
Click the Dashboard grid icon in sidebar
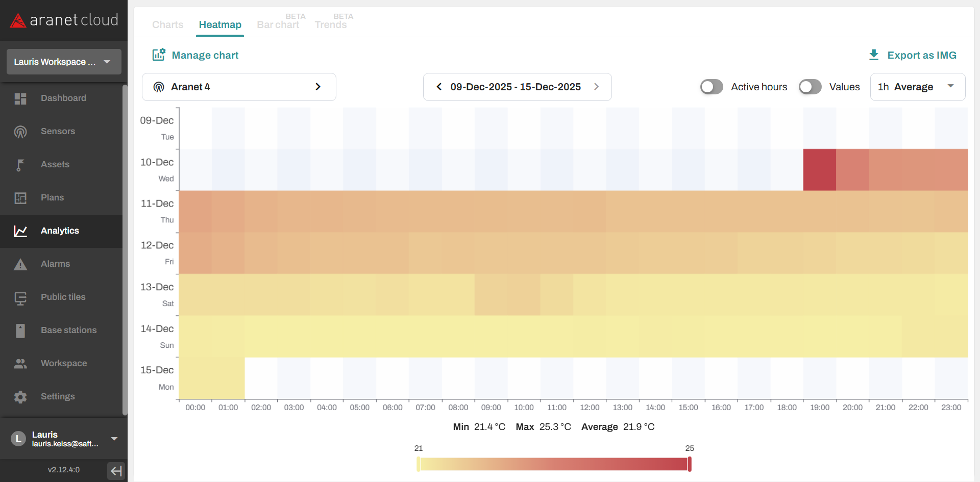coord(20,98)
